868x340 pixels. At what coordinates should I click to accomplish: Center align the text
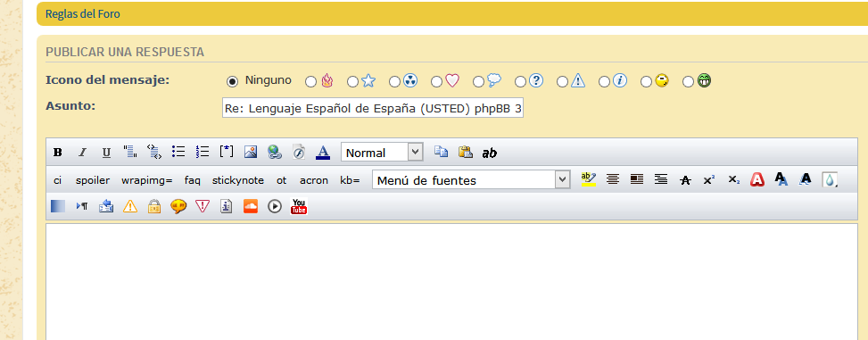(x=612, y=178)
